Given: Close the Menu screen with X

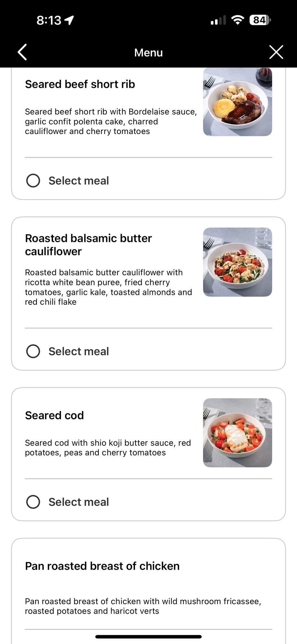Looking at the screenshot, I should click(276, 52).
